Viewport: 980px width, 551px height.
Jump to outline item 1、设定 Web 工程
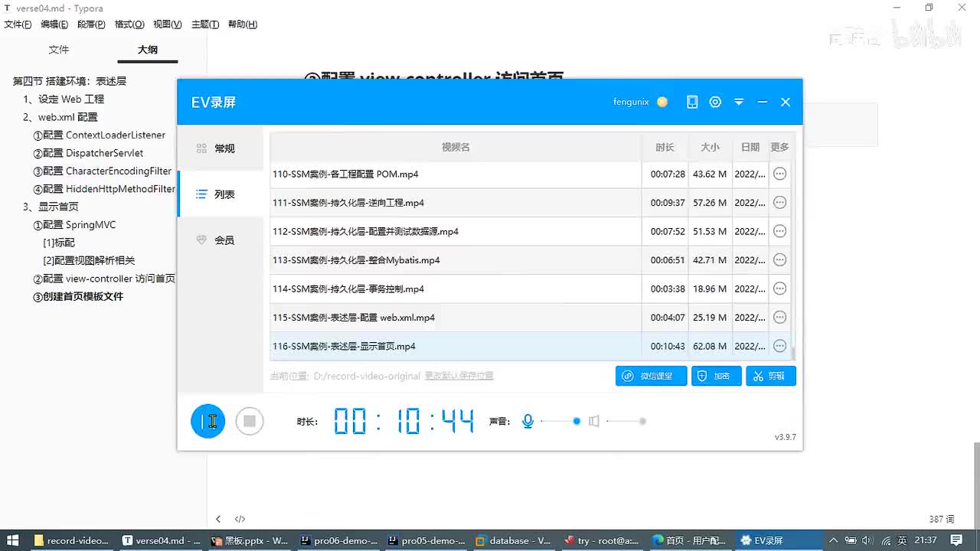[64, 99]
